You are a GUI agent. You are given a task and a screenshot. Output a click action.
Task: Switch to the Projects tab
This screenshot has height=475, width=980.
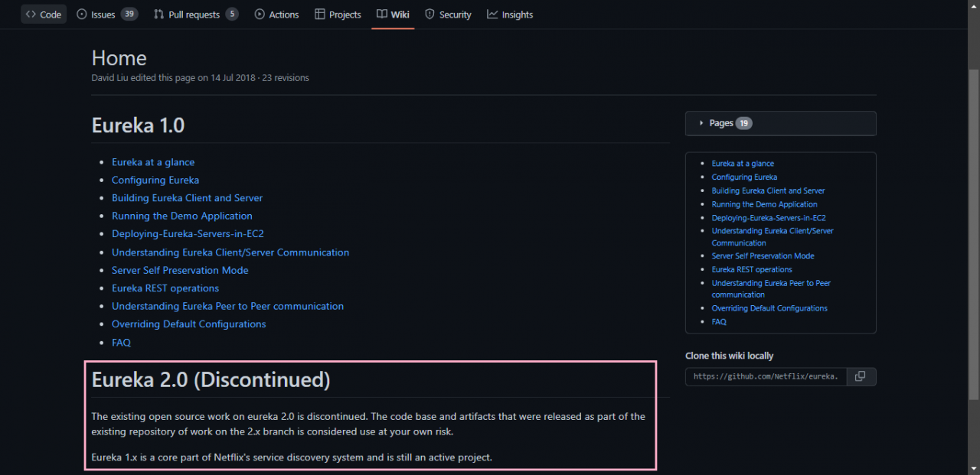338,15
